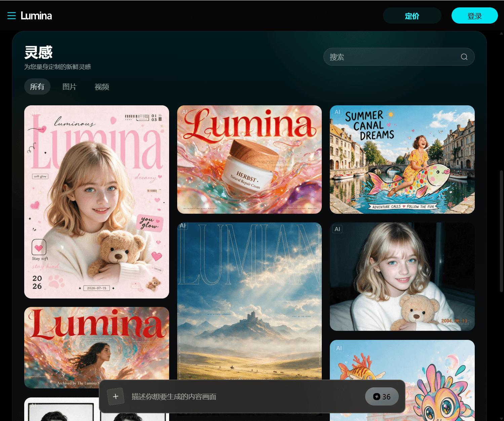The width and height of the screenshot is (504, 421).
Task: Click the Lumina logo
Action: (x=36, y=16)
